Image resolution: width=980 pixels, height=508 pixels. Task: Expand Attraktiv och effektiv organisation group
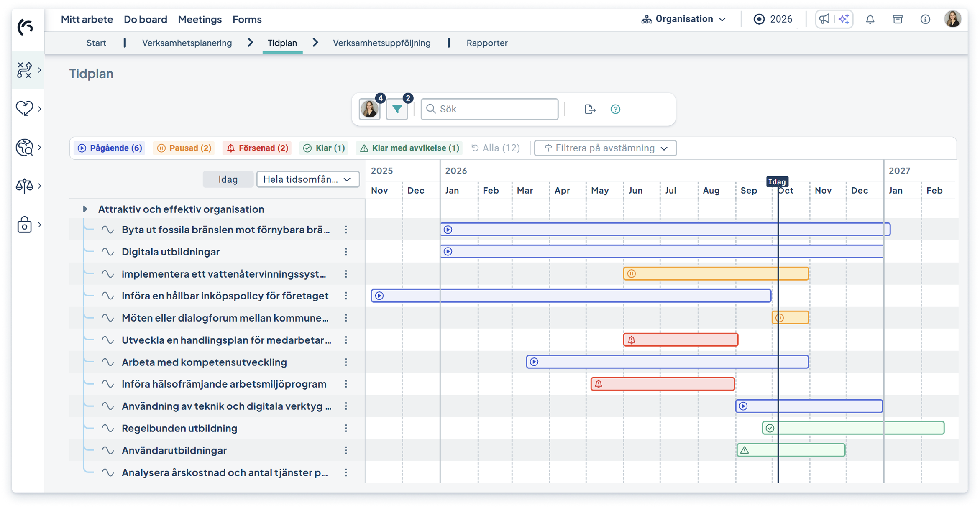pyautogui.click(x=85, y=209)
